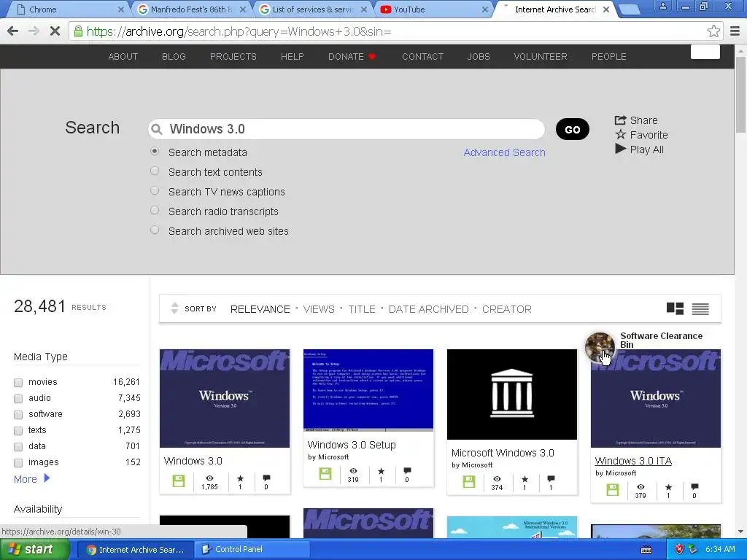747x560 pixels.
Task: Open the Help nav item
Action: pos(292,57)
